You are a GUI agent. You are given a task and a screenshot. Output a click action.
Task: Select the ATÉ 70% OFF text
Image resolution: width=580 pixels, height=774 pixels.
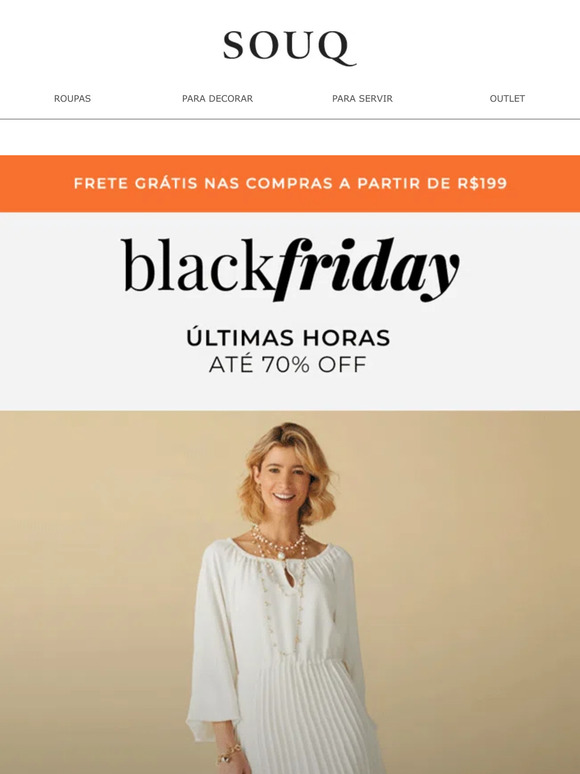(288, 365)
